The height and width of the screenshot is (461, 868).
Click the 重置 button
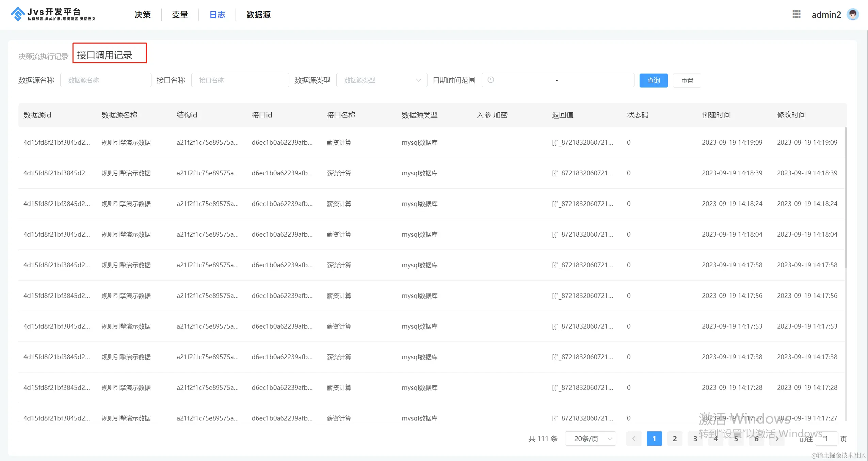tap(687, 80)
